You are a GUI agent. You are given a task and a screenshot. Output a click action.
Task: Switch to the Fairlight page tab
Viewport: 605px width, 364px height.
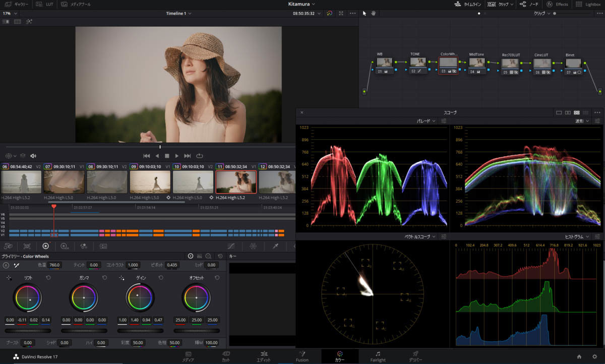[x=378, y=356]
